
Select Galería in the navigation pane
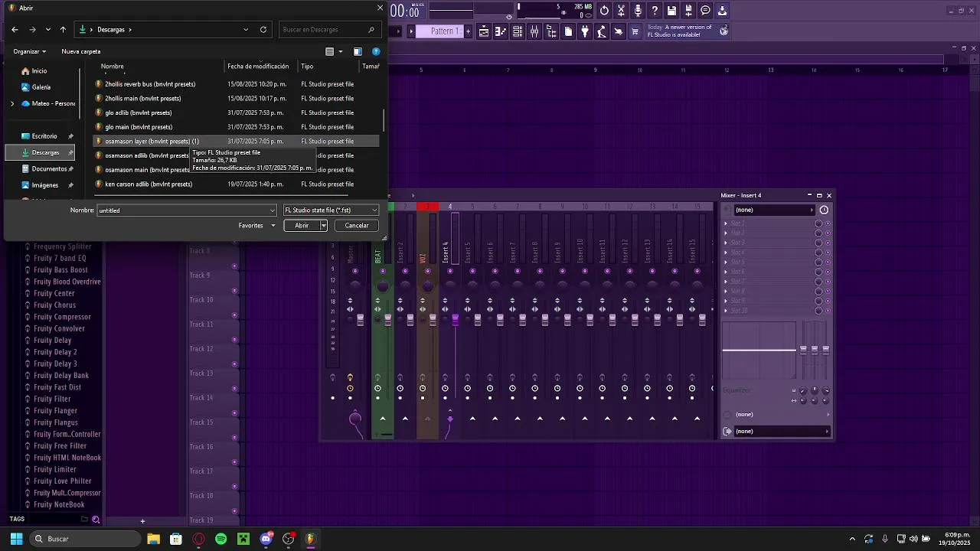coord(41,87)
